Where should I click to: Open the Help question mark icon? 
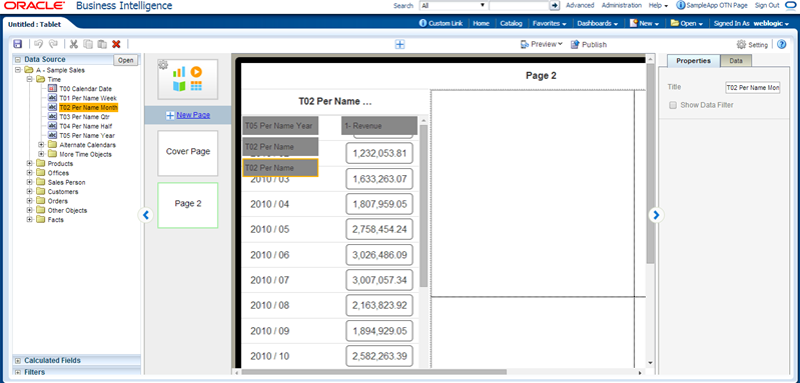click(x=782, y=44)
